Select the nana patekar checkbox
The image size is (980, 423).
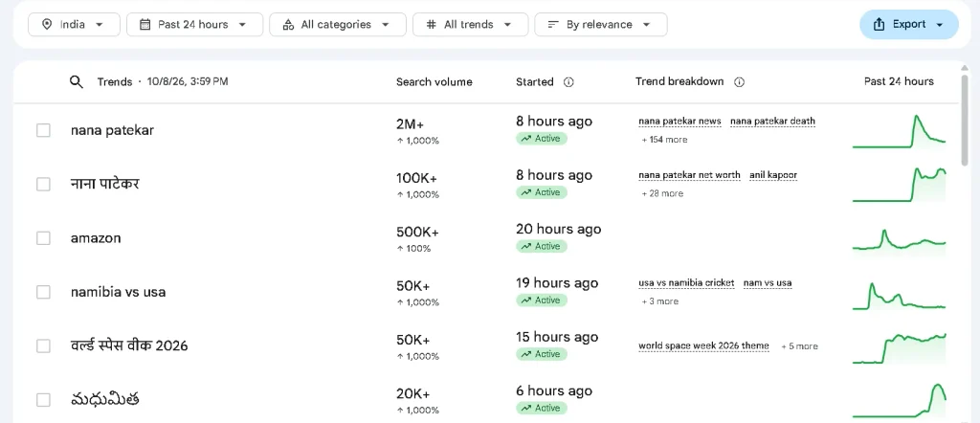tap(43, 130)
